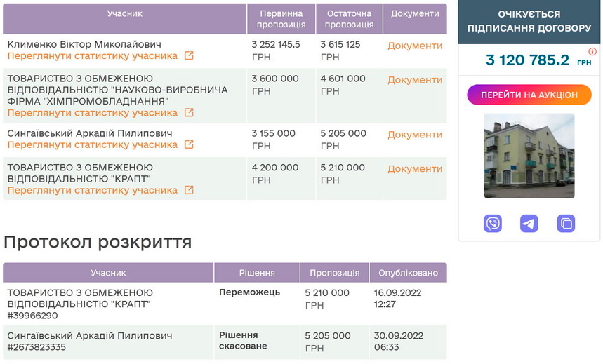Image resolution: width=603 pixels, height=364 pixels.
Task: Open the building photo thumbnail
Action: pyautogui.click(x=529, y=156)
